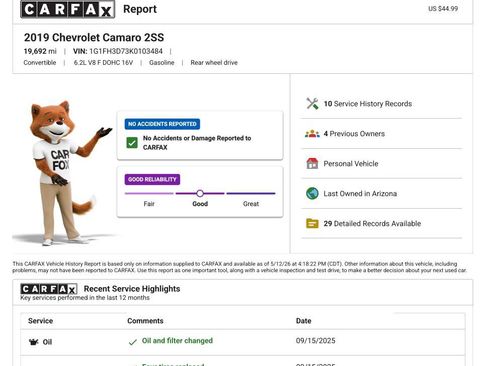
Task: Open 29 Detailed Records Available
Action: (372, 223)
